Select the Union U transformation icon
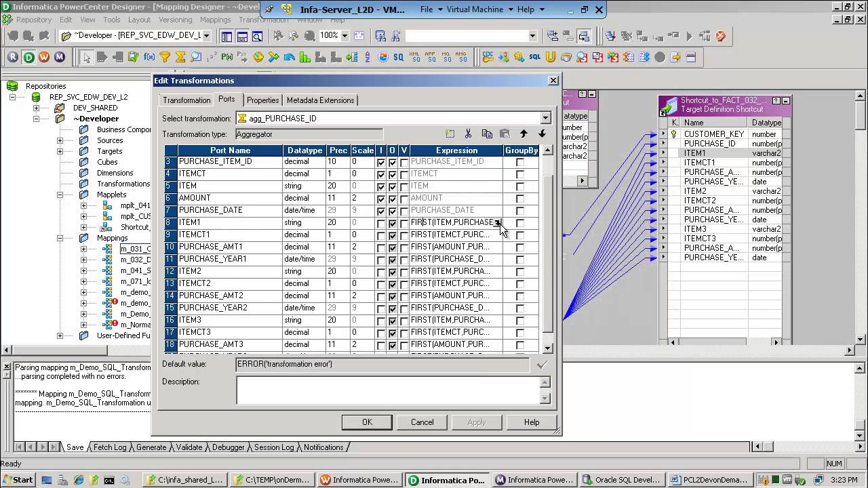 click(x=551, y=57)
